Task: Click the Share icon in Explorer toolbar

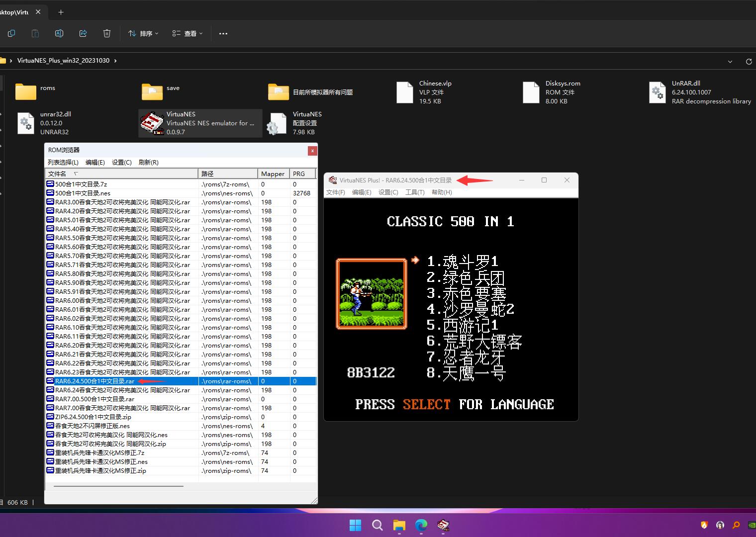Action: coord(83,33)
